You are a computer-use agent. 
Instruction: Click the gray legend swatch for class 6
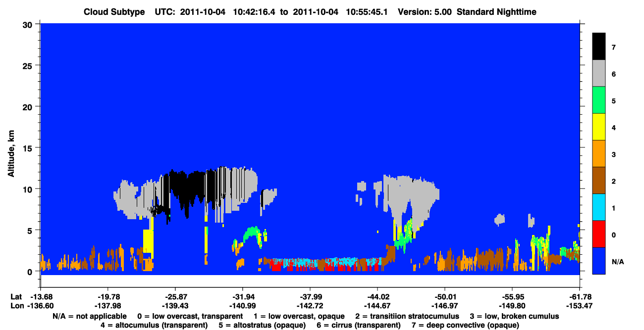599,74
